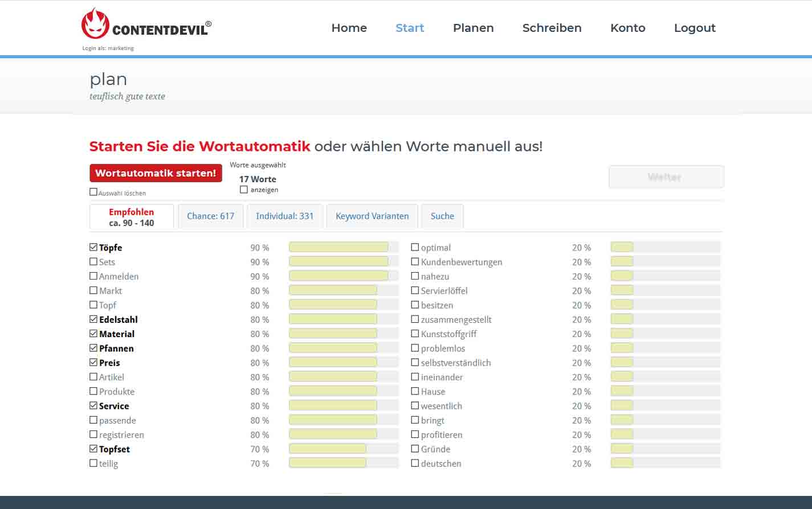This screenshot has height=509, width=812.
Task: Check the anzeigen box under 17 Worte
Action: pos(244,190)
